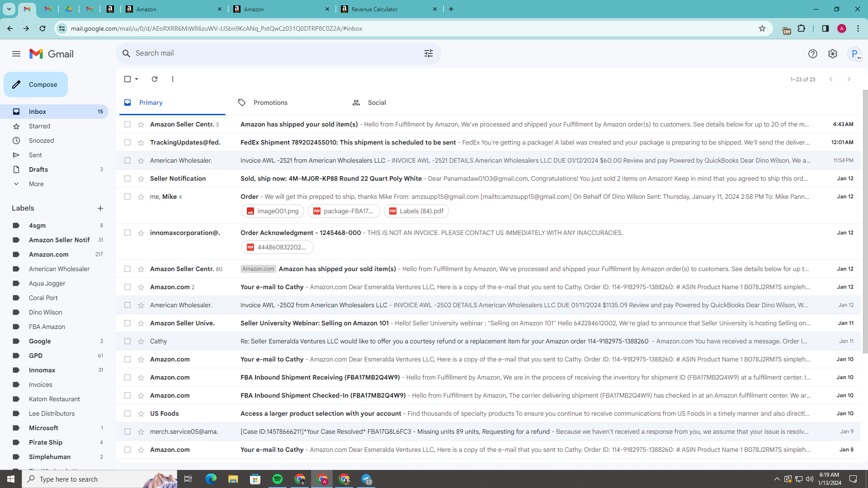Go to the newer messages page arrow
868x488 pixels.
tap(831, 79)
